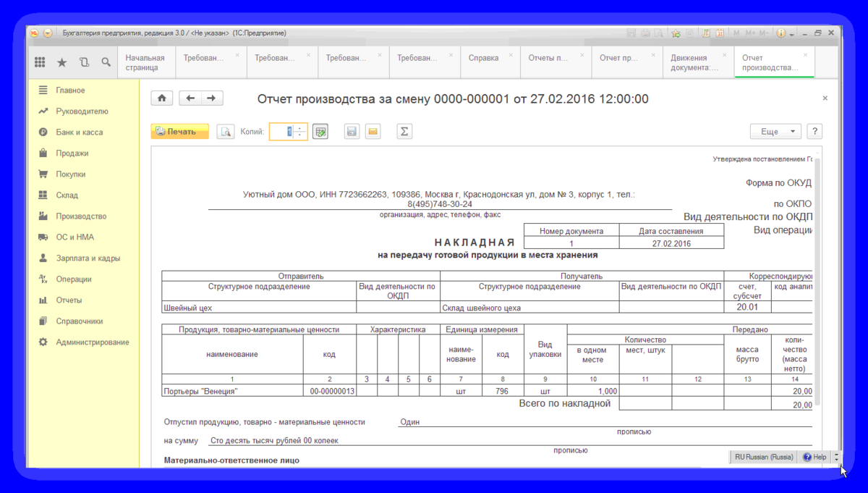
Task: Open calendar icon in title bar
Action: click(x=720, y=33)
